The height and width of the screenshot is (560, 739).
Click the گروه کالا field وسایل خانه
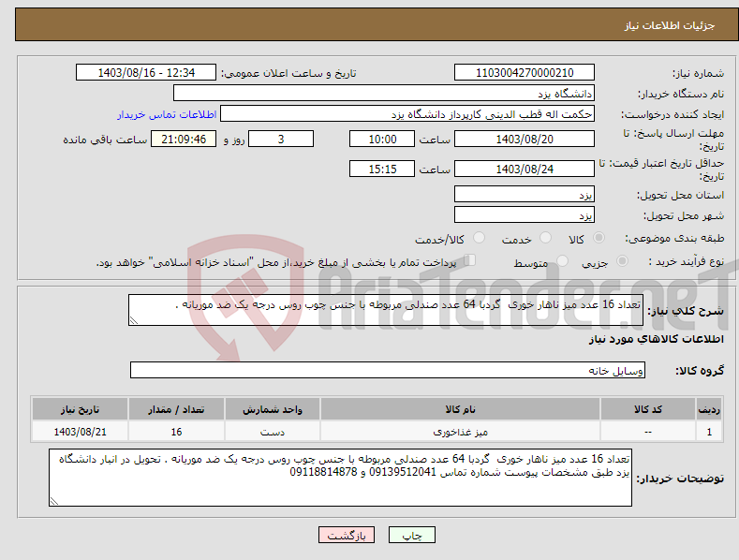pyautogui.click(x=388, y=370)
